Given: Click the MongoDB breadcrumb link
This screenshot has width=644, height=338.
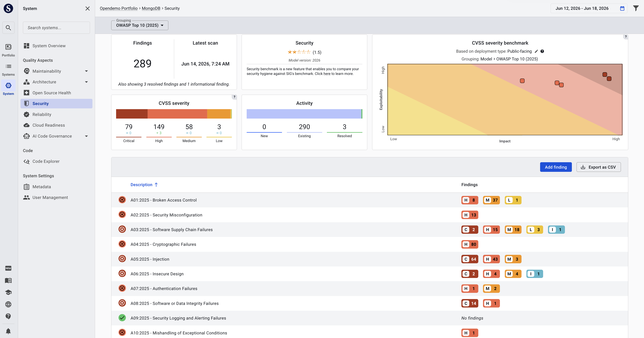Looking at the screenshot, I should [151, 8].
